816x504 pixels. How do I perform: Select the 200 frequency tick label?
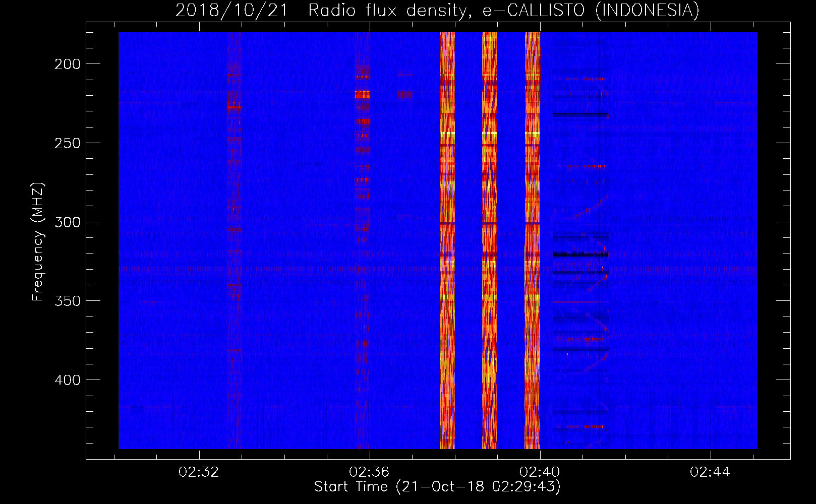pos(68,64)
